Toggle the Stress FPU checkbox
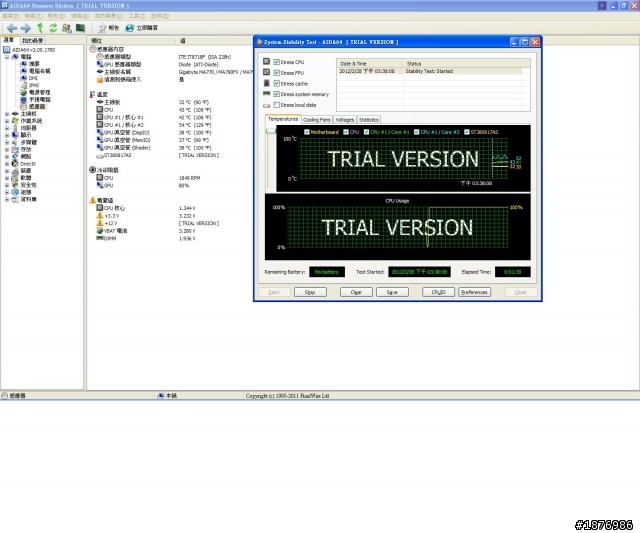 coord(276,73)
